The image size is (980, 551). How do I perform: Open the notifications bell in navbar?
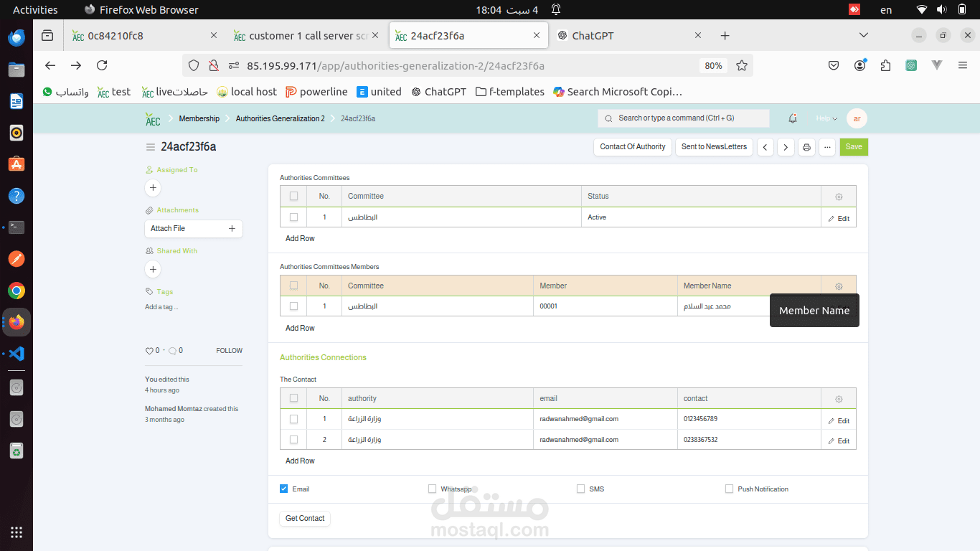[793, 118]
